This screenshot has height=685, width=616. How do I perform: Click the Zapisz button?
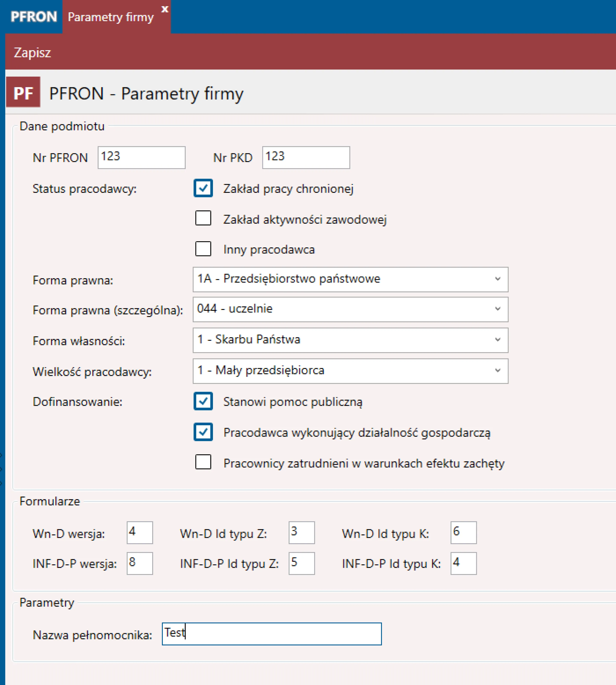coord(32,53)
